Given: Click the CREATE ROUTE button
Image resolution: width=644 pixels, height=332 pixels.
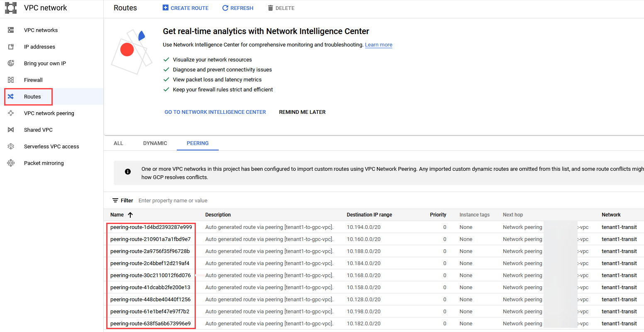Looking at the screenshot, I should 185,8.
